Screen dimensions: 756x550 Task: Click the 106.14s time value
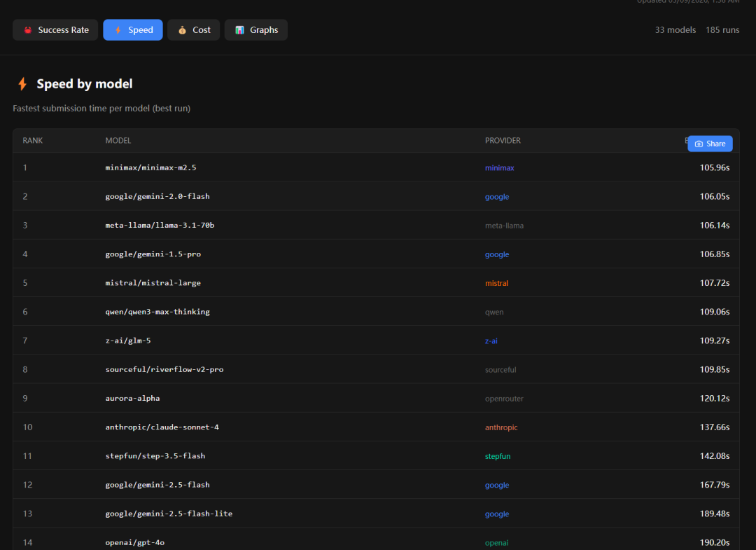[x=715, y=226]
